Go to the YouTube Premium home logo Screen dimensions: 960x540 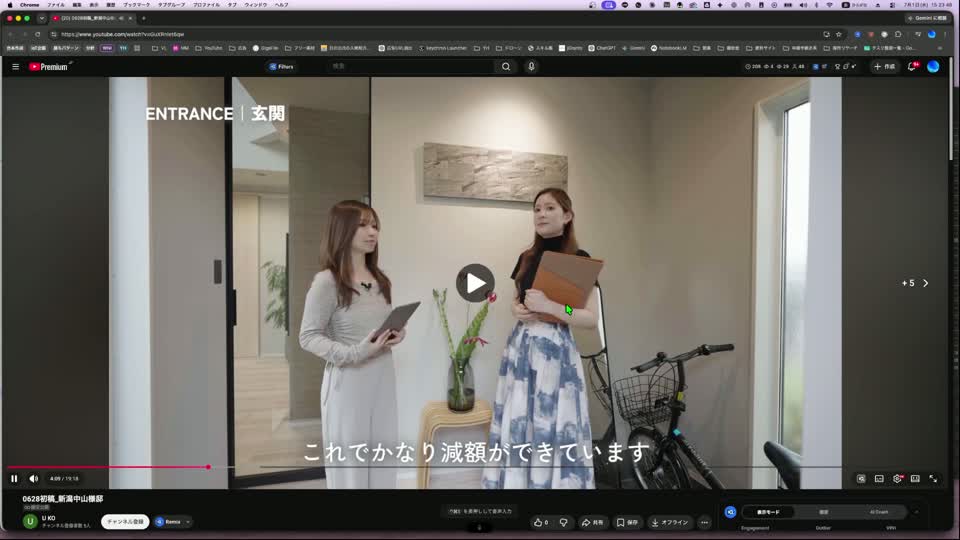49,67
